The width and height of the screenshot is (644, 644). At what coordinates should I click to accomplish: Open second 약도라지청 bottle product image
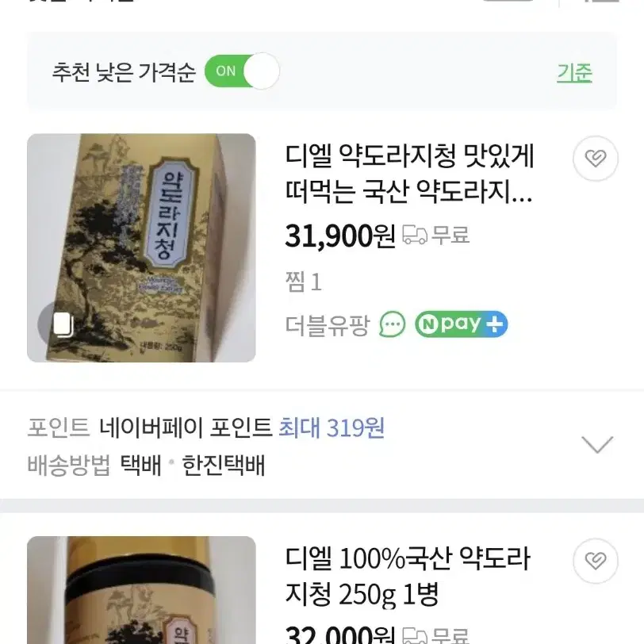pyautogui.click(x=141, y=590)
